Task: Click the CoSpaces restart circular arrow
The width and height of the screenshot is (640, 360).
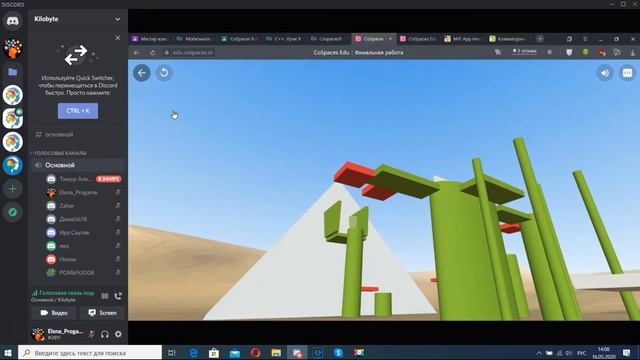Action: coord(164,73)
